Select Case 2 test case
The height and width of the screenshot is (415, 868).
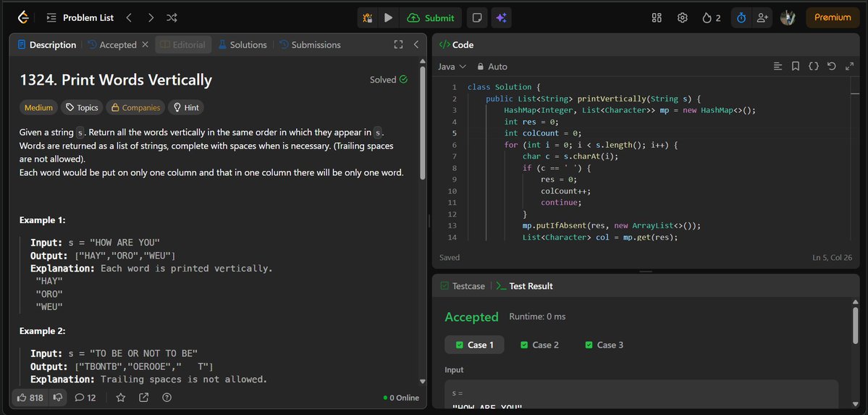(x=539, y=345)
